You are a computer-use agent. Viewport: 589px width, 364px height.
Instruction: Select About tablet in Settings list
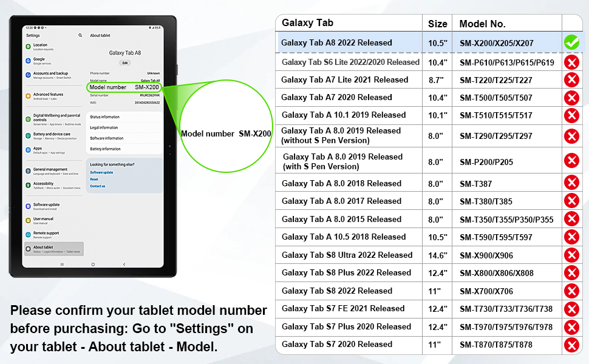pyautogui.click(x=54, y=249)
